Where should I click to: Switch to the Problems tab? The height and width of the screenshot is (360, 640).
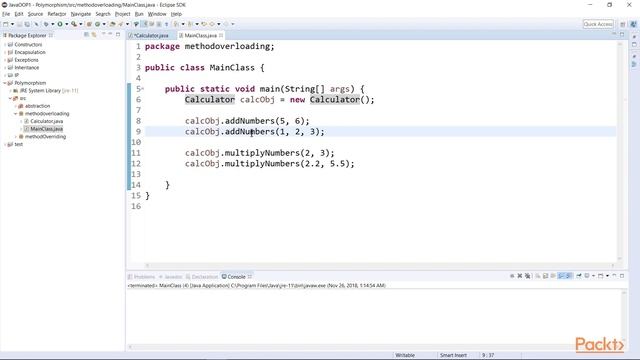click(142, 277)
